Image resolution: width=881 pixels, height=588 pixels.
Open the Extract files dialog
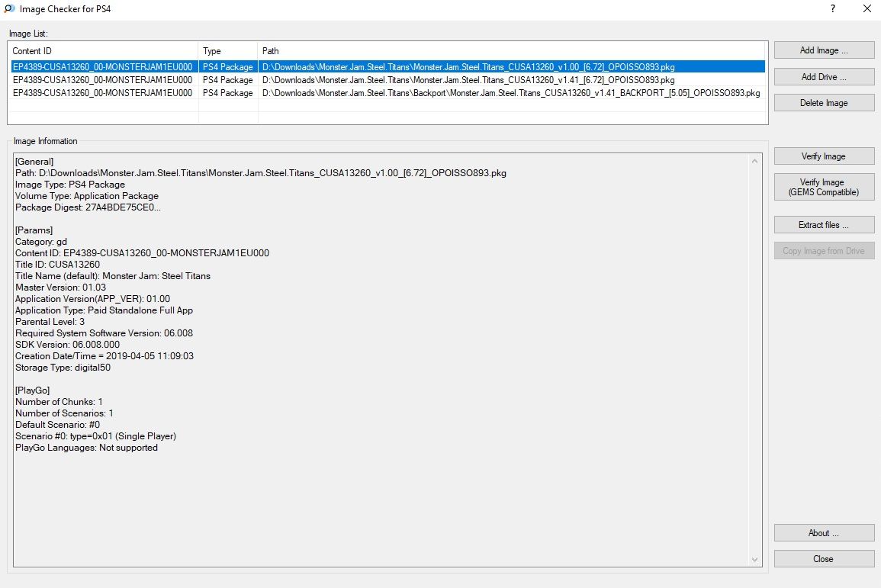point(824,225)
